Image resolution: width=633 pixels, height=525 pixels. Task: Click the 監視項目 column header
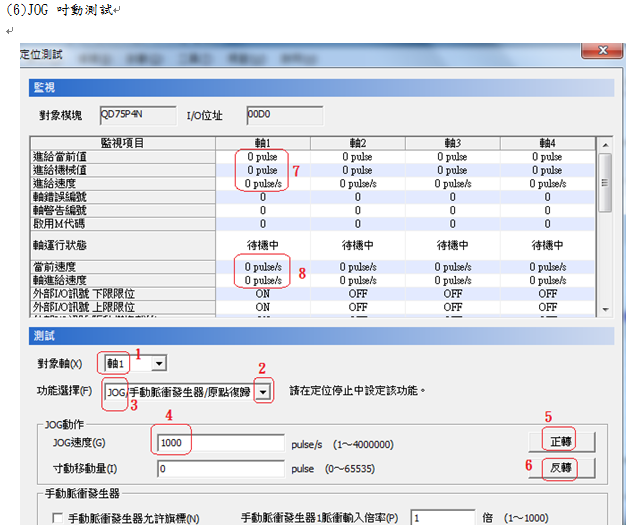point(122,143)
